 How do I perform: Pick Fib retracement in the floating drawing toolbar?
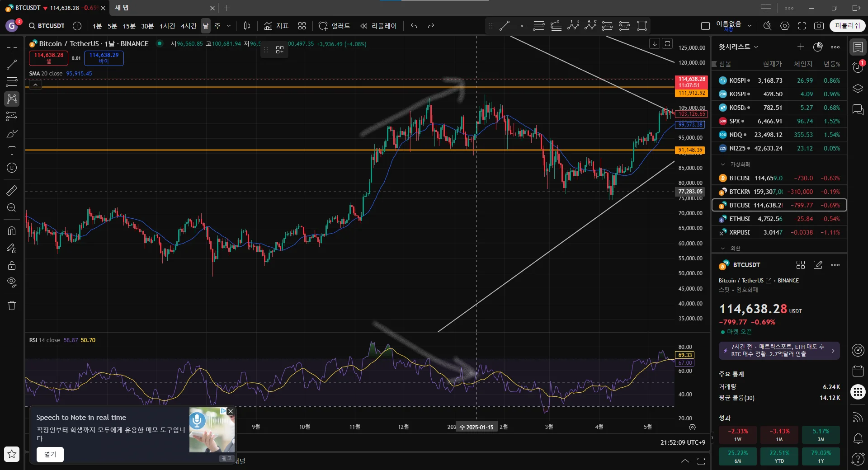539,26
